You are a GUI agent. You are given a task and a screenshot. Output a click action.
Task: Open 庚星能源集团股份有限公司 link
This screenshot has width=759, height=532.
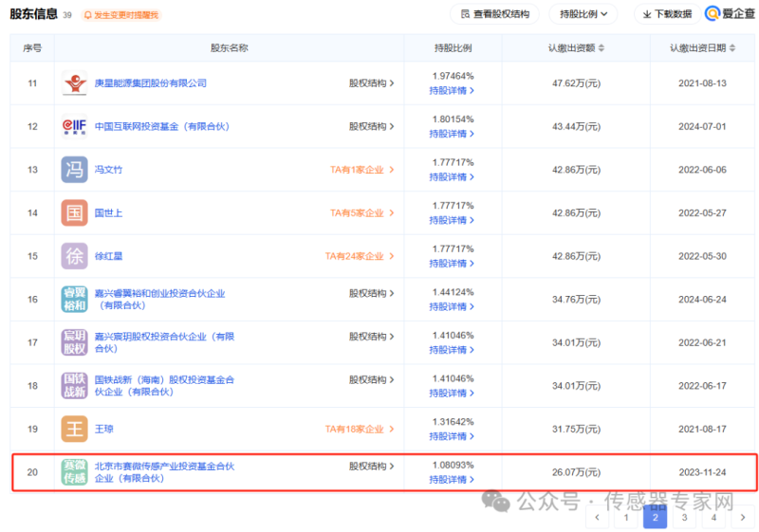[151, 83]
